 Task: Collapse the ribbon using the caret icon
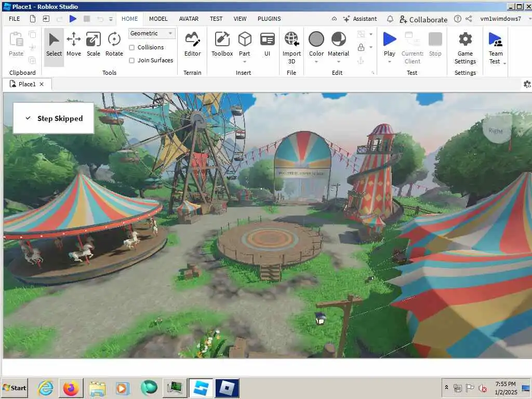334,19
